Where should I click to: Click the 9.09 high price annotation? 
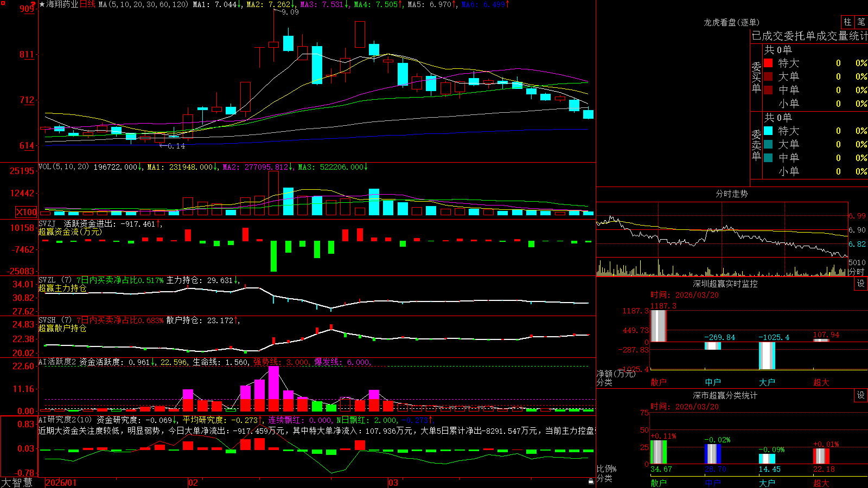[290, 12]
